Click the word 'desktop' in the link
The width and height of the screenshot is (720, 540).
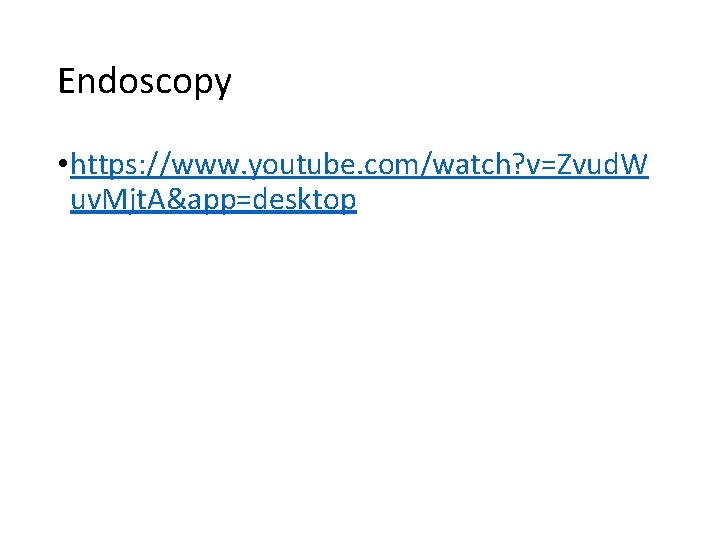pos(304,199)
